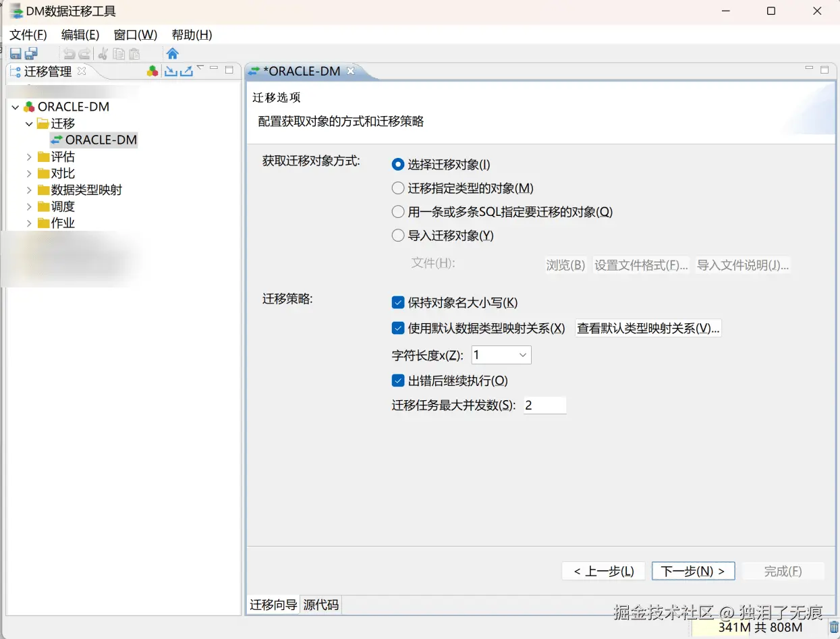Image resolution: width=840 pixels, height=639 pixels.
Task: Click the Paste toolbar icon
Action: click(x=134, y=54)
